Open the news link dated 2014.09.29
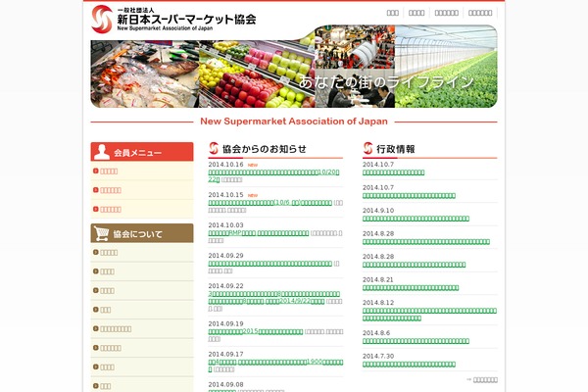Screen dimensions: 588x392 (x=270, y=264)
